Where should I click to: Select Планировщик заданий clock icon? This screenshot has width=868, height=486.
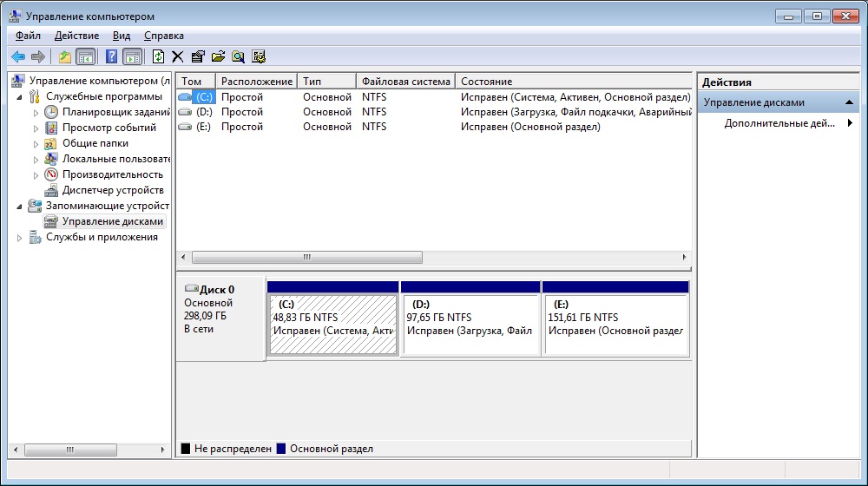51,112
